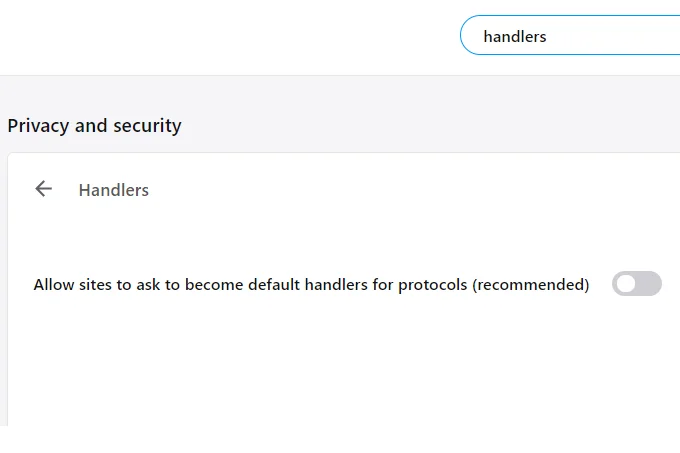Switch on the grey handlers slider knob
The width and height of the screenshot is (680, 453).
pos(627,284)
